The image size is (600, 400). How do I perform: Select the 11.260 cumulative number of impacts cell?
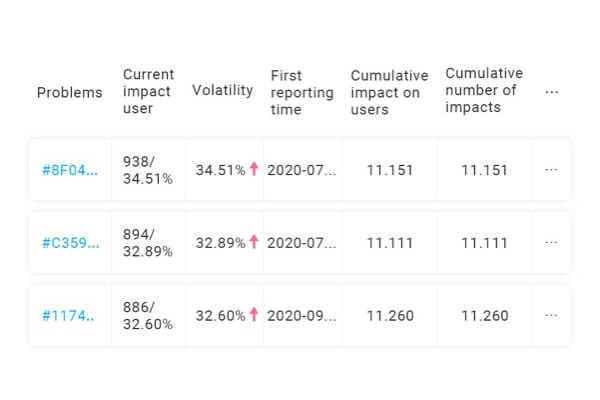pos(484,315)
